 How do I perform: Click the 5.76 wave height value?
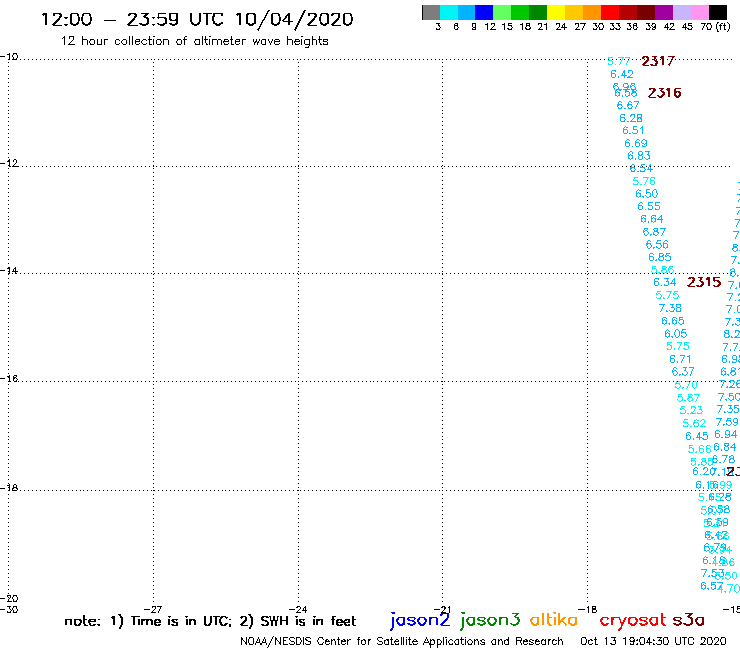point(644,181)
